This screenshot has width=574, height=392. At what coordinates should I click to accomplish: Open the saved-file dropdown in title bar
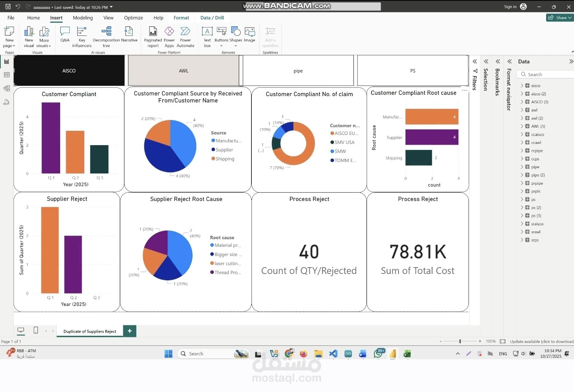coord(111,7)
